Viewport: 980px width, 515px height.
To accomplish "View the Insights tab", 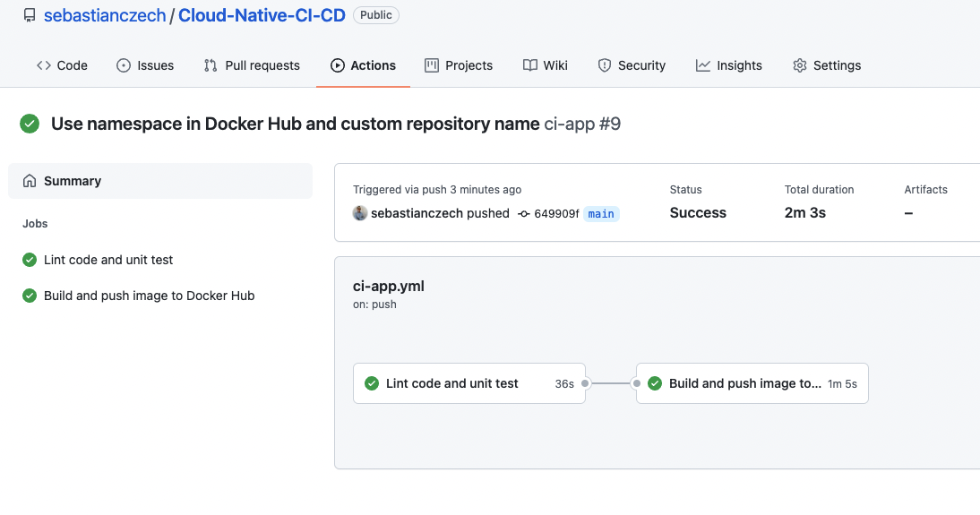I will coord(729,65).
